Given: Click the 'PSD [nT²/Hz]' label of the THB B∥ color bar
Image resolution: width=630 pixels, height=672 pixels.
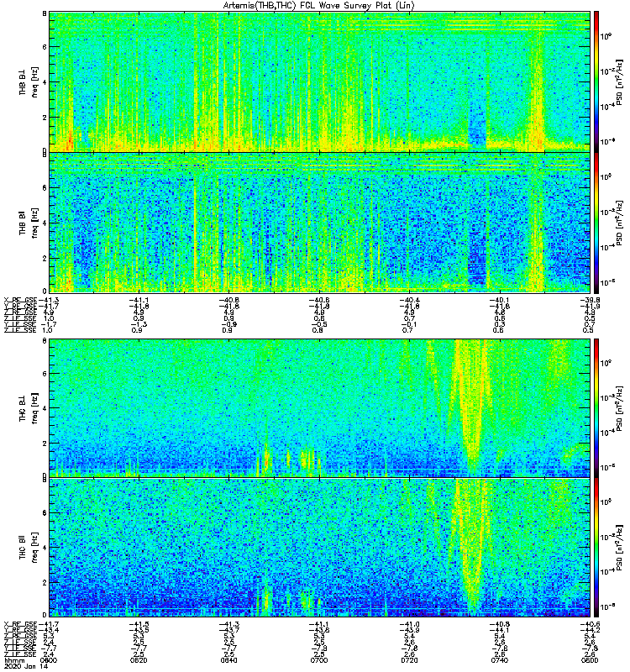Looking at the screenshot, I should [619, 223].
